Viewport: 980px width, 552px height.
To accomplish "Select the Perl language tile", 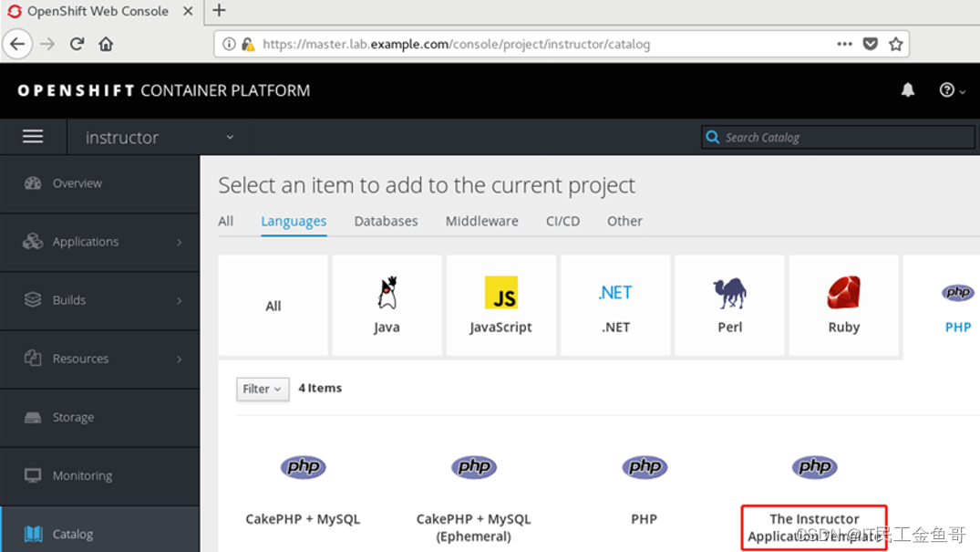I will [729, 306].
